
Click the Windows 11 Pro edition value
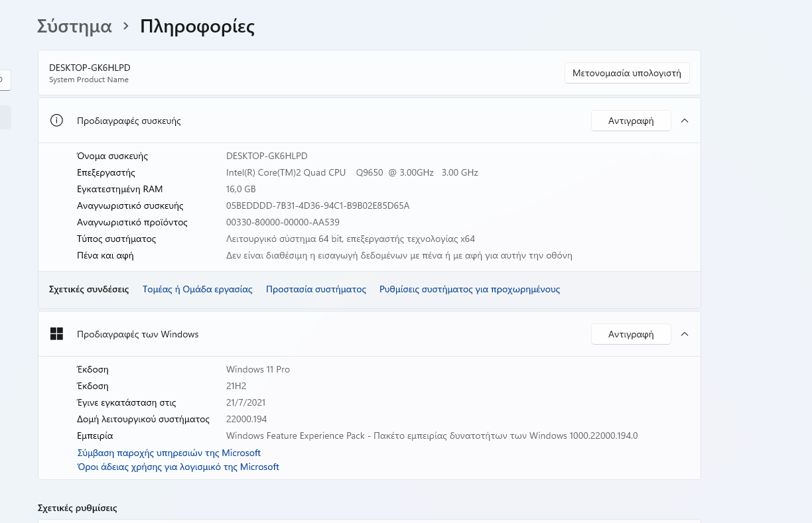coord(258,369)
